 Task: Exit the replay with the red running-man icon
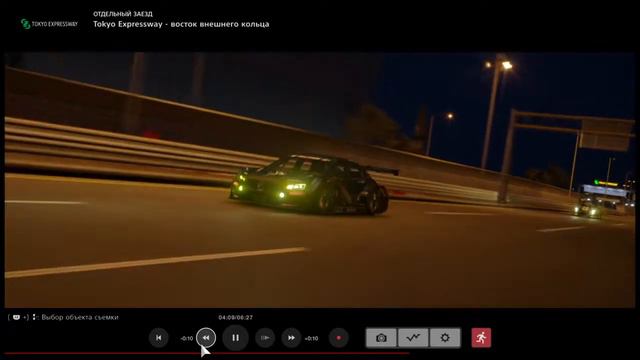point(481,338)
